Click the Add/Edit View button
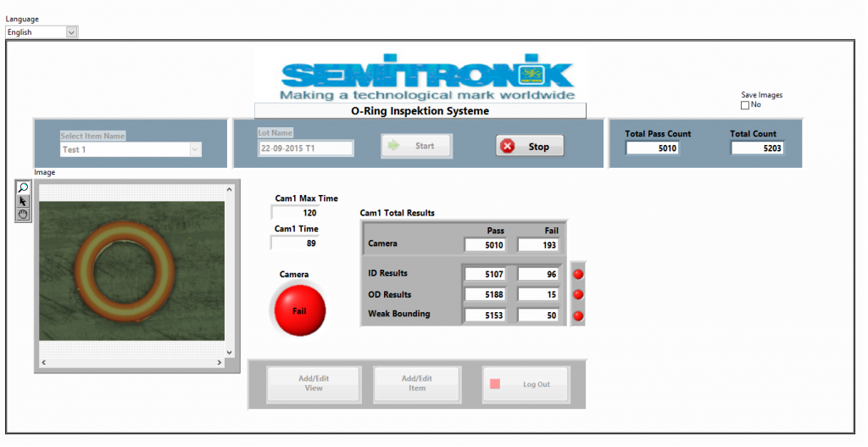The width and height of the screenshot is (868, 447). click(x=314, y=383)
